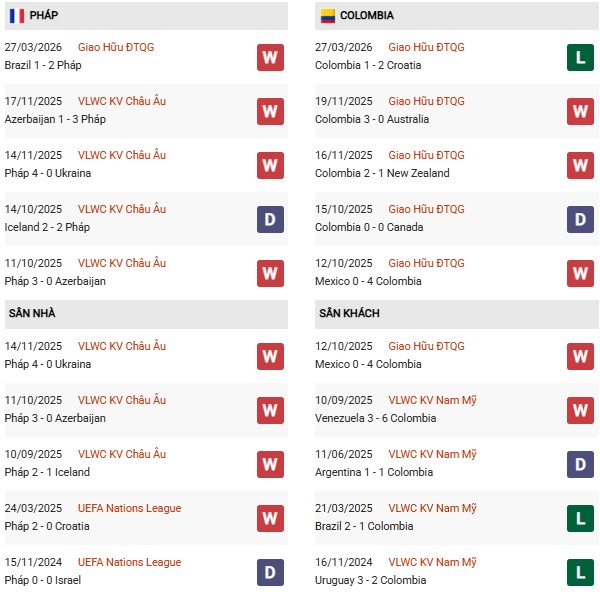Open VLWC KV Châu Âu link for Azerbaijan 1 - 3 Pháp
The width and height of the screenshot is (600, 592).
click(122, 101)
